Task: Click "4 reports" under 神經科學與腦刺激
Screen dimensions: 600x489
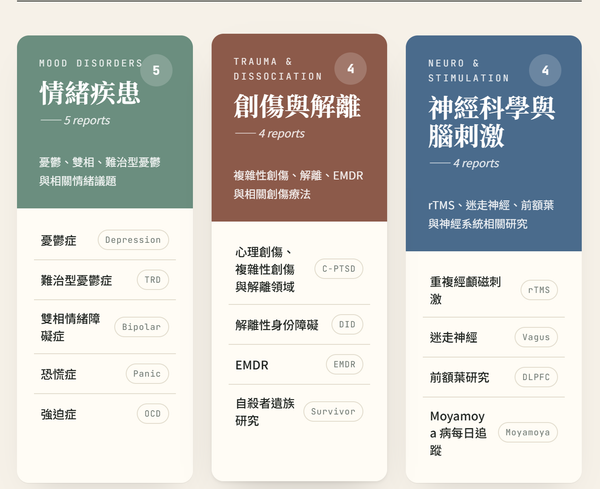Action: click(476, 163)
